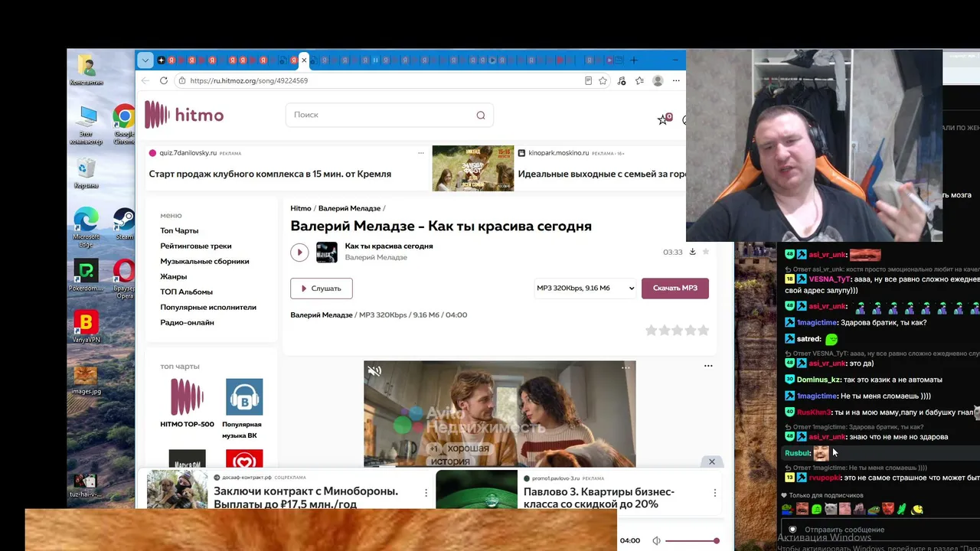Click the Hitmo breadcrumb link

(301, 208)
